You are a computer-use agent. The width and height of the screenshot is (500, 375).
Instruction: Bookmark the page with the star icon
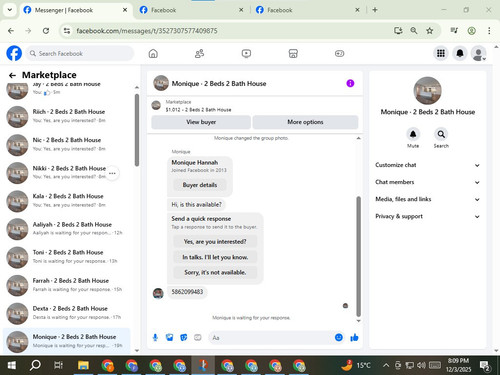click(430, 31)
